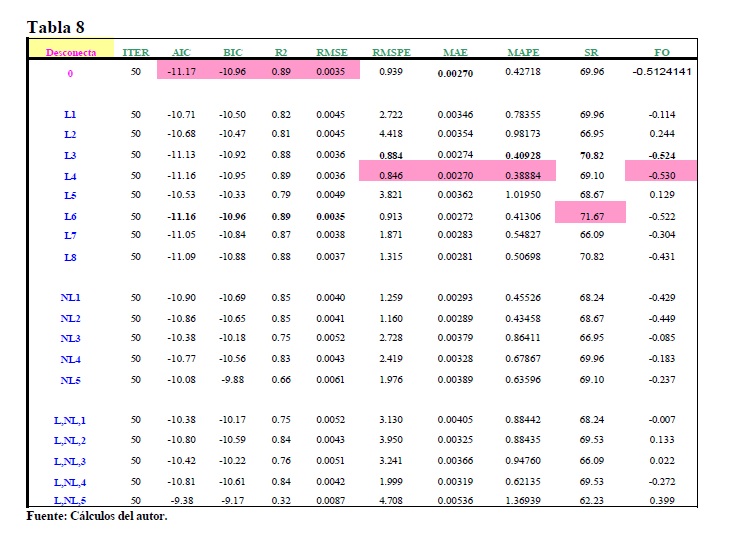Click the MAPE column header
This screenshot has width=730, height=534.
[x=523, y=52]
